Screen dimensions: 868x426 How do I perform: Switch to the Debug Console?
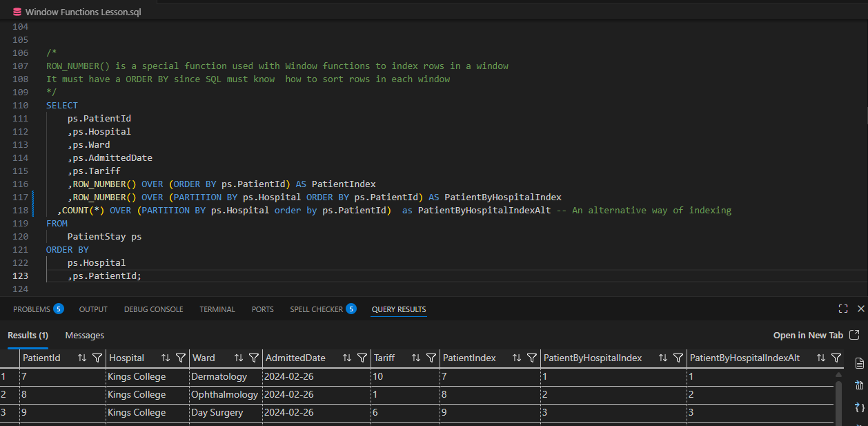(x=153, y=309)
